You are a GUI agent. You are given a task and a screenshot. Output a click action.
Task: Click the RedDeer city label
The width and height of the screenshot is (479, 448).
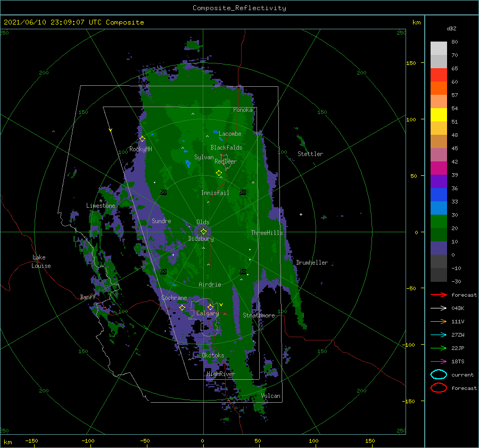226,161
